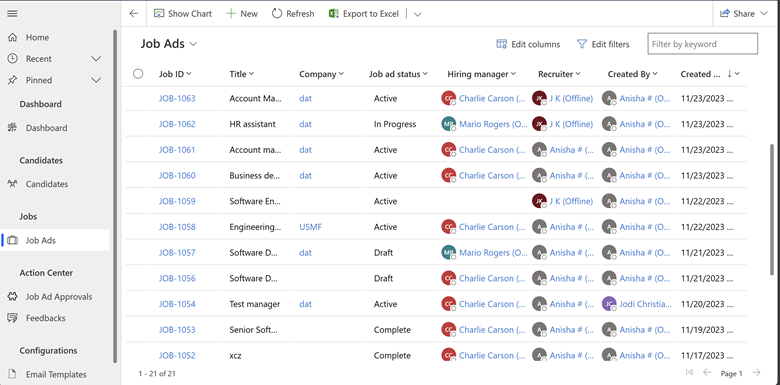Open the Edit columns icon
This screenshot has width=780, height=385.
pos(501,44)
